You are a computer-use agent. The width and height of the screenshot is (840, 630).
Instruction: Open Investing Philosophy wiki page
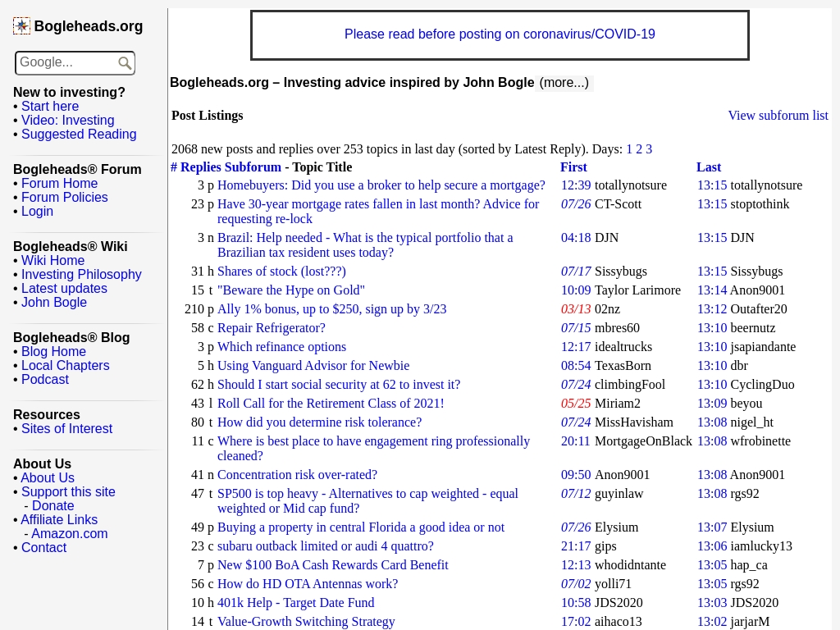tap(81, 274)
